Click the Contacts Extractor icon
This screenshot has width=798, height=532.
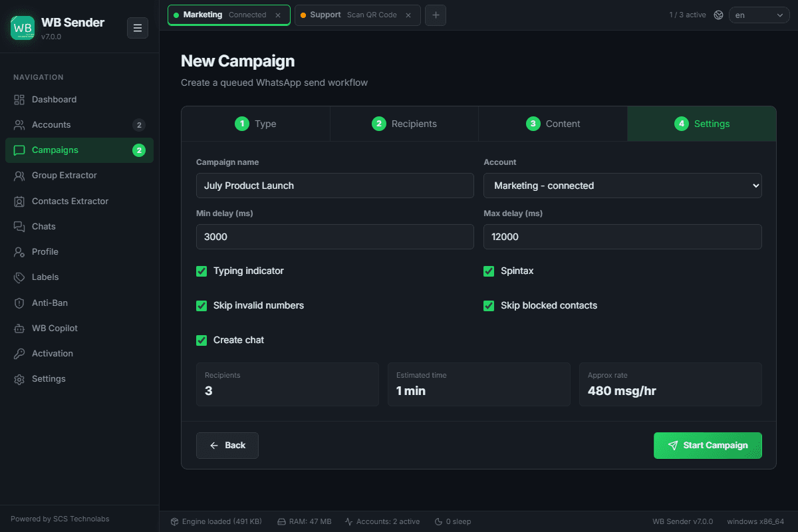[x=19, y=201]
